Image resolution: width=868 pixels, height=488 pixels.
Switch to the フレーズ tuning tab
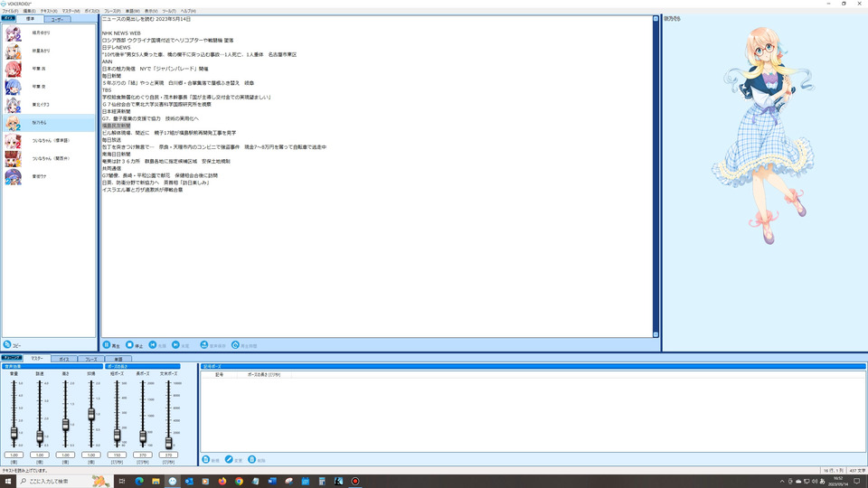tap(90, 359)
